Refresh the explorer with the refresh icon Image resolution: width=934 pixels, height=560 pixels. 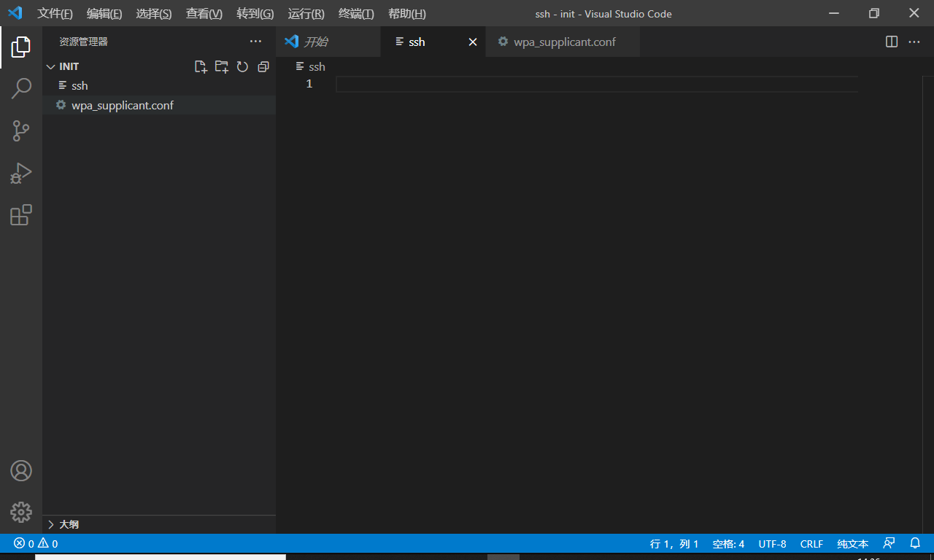[242, 66]
